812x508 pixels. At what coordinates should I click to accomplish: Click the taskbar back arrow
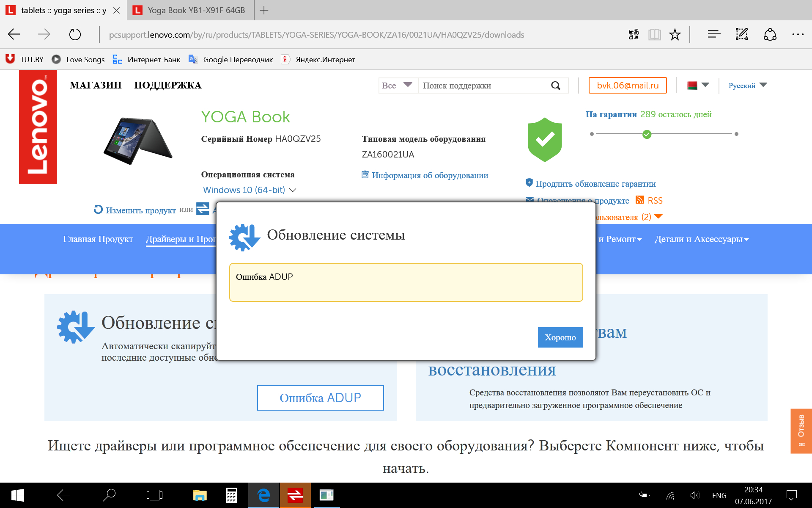pyautogui.click(x=63, y=495)
